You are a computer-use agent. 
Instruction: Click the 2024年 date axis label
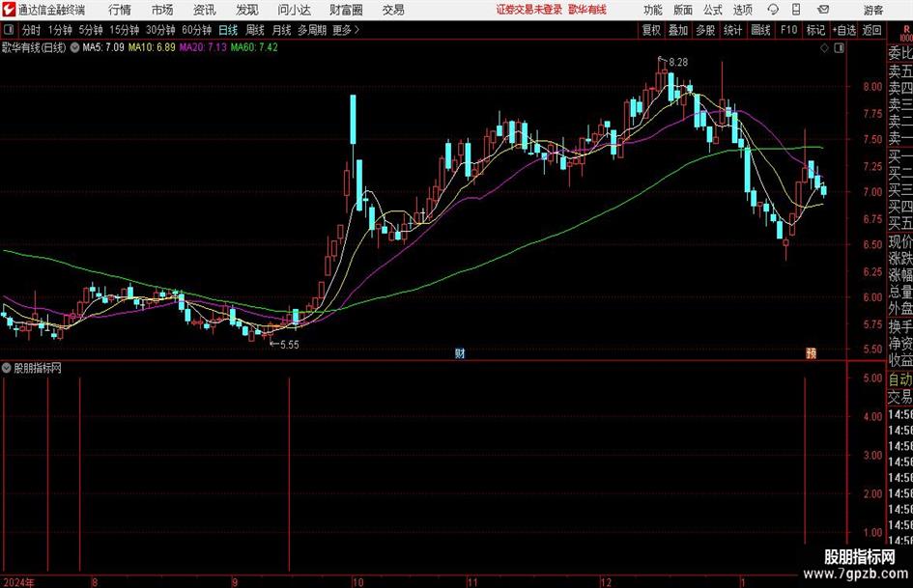(x=19, y=582)
